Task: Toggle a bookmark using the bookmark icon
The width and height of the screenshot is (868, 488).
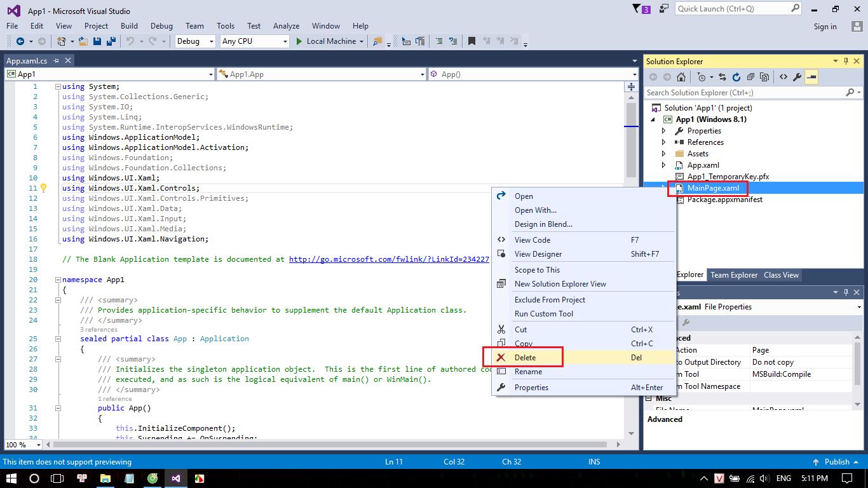Action: (x=471, y=41)
